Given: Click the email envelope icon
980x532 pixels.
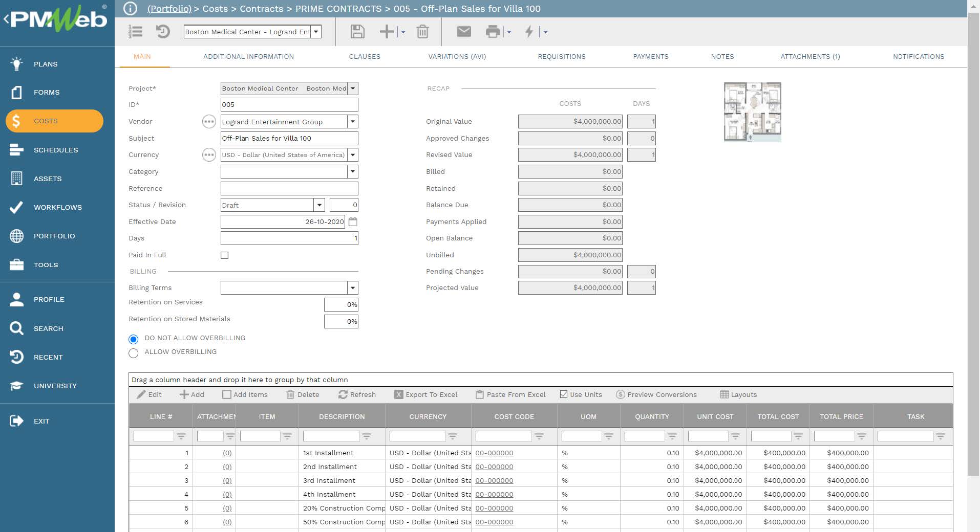Looking at the screenshot, I should coord(464,32).
